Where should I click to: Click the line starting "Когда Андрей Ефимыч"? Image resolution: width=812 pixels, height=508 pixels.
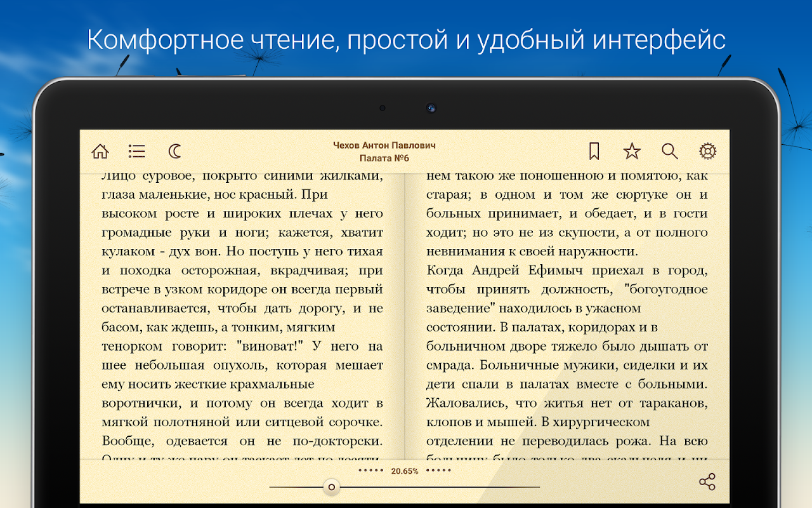(567, 271)
